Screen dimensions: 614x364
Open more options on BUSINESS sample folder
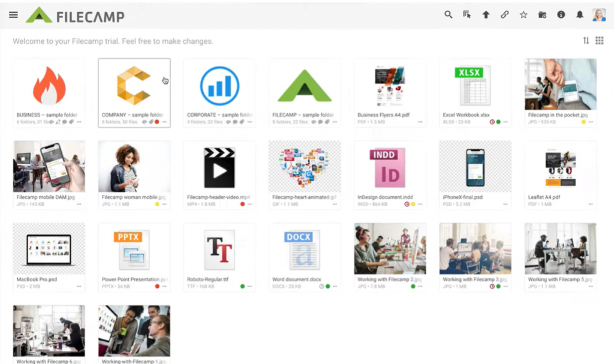tap(80, 121)
